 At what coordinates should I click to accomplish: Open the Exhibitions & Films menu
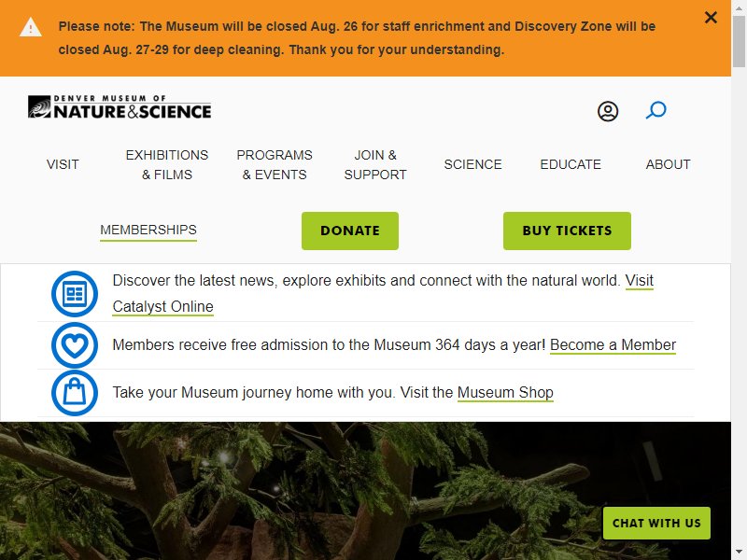click(167, 164)
